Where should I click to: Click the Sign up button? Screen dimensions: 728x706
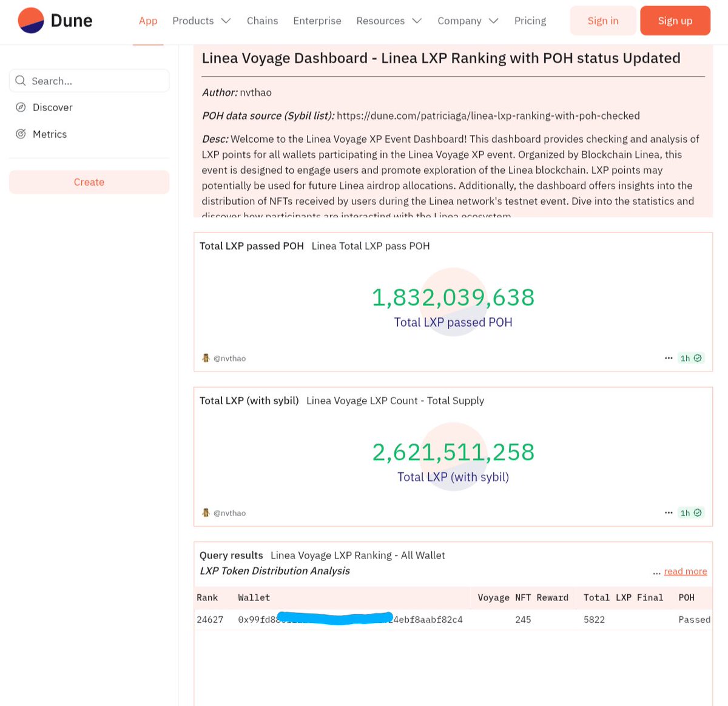tap(675, 21)
